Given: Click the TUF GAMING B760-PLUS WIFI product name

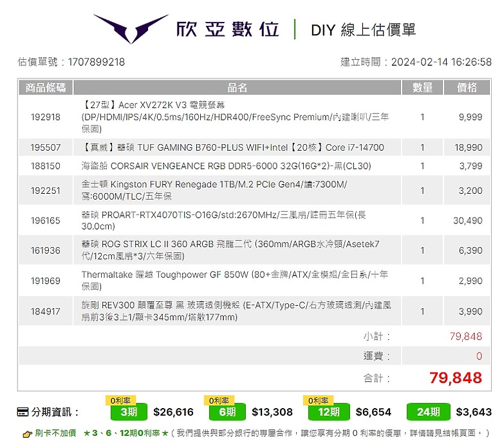Looking at the screenshot, I should 233,147.
